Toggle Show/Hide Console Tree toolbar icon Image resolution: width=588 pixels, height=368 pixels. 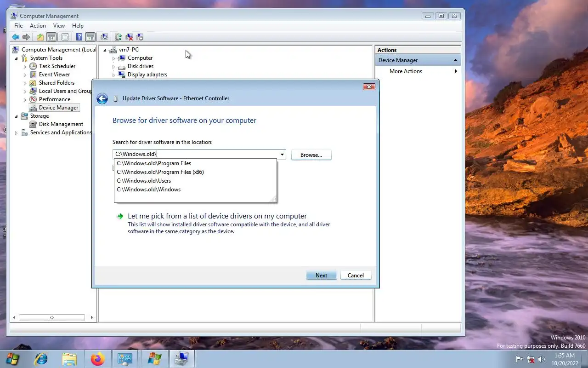point(51,37)
